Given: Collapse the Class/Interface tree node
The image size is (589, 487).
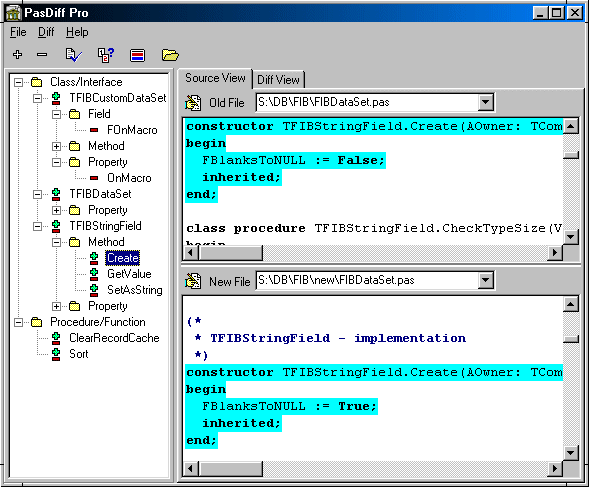Looking at the screenshot, I should tap(18, 82).
